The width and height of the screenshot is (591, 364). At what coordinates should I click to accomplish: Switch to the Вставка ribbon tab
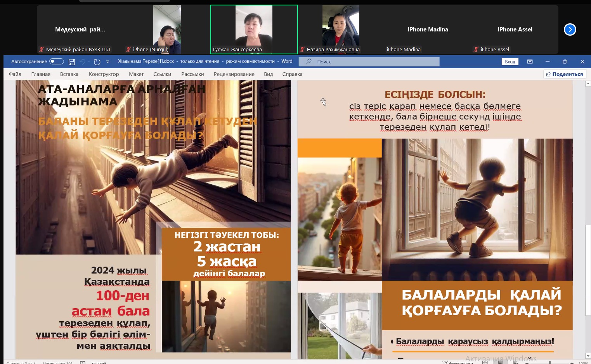[x=69, y=74]
